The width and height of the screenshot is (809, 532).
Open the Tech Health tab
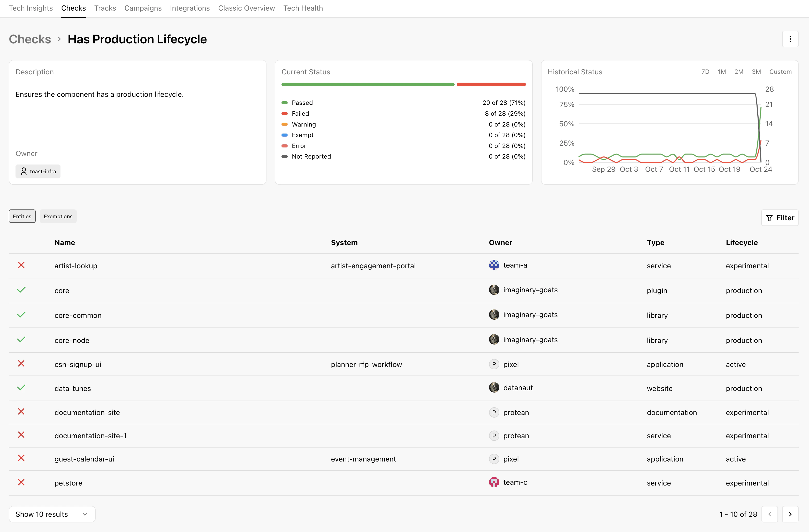click(303, 8)
